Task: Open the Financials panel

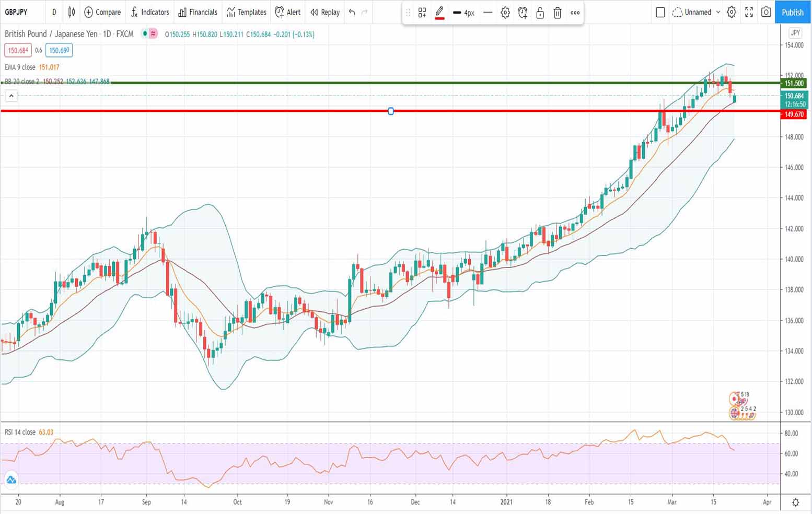Action: point(198,12)
